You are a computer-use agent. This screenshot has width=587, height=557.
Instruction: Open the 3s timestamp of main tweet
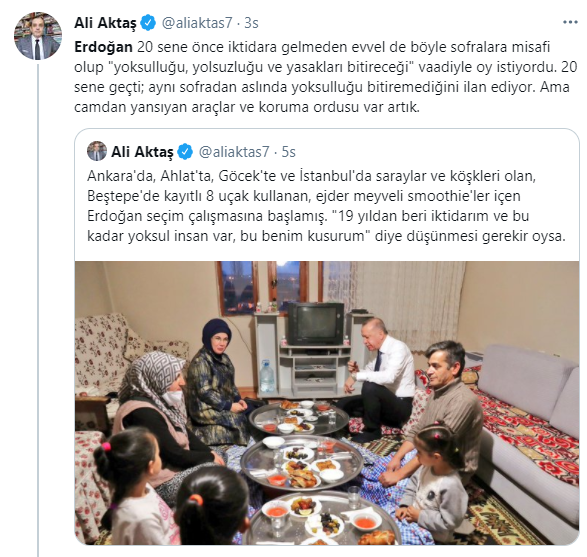[251, 23]
